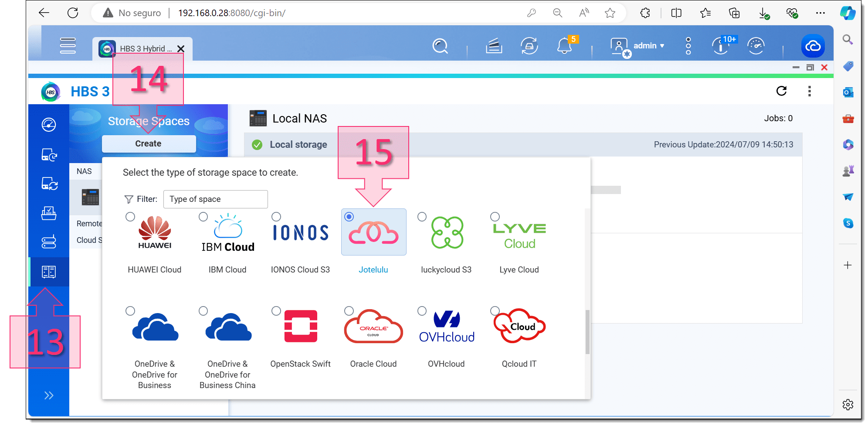Open the HBS 3 Overview sidebar icon
The width and height of the screenshot is (868, 426).
49,125
